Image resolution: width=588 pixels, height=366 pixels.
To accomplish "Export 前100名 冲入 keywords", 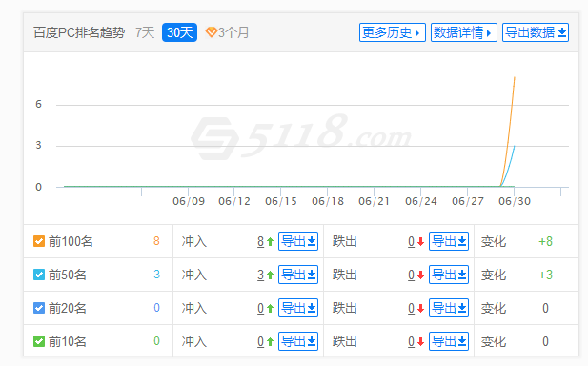I will point(298,241).
